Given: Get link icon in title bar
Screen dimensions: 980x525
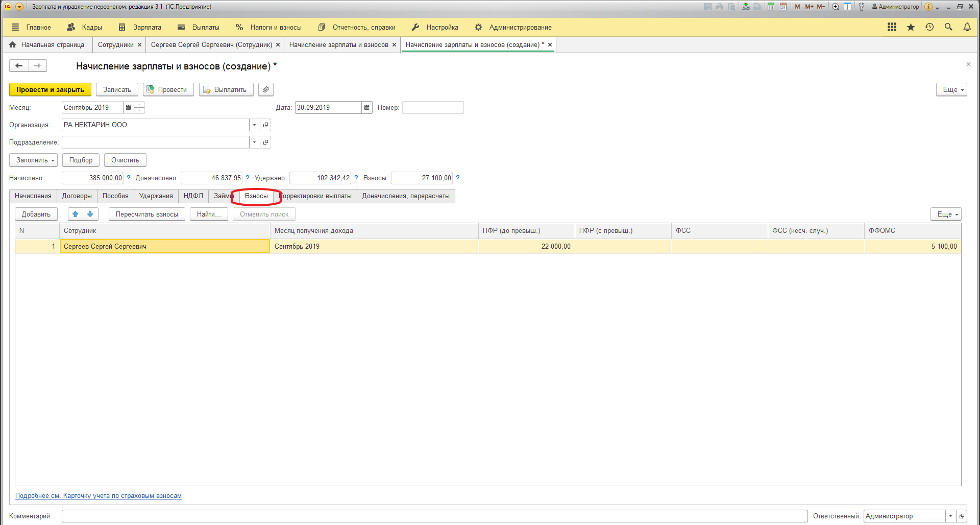Looking at the screenshot, I should [x=746, y=7].
